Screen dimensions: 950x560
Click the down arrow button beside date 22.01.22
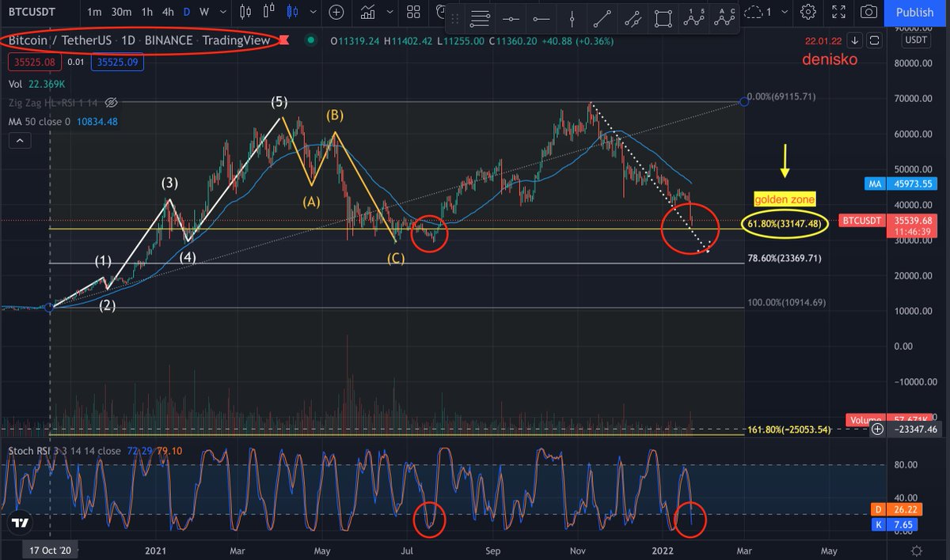855,40
